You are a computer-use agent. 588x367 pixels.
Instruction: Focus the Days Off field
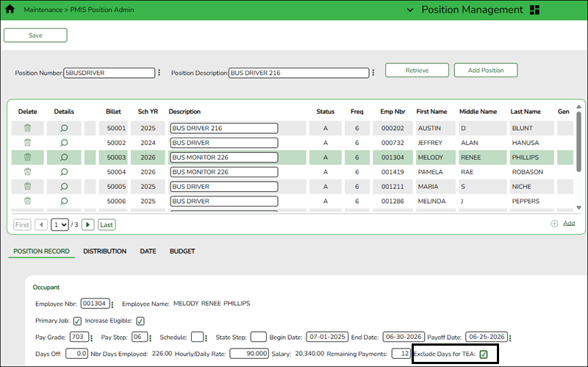(x=77, y=354)
